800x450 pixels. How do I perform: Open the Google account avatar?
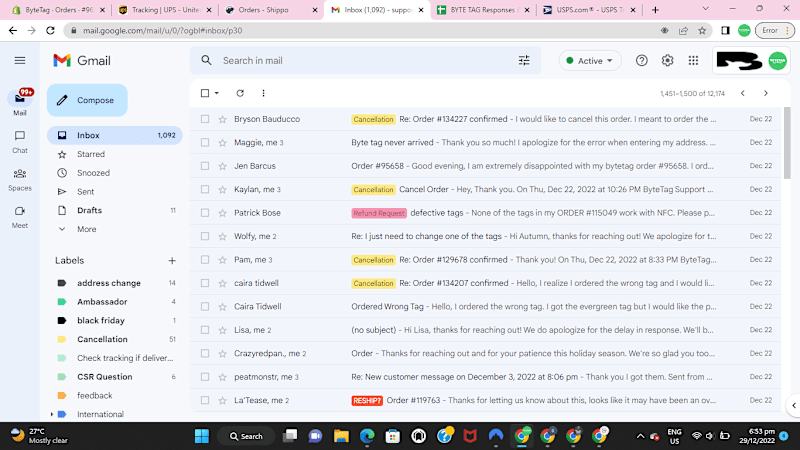(x=778, y=61)
